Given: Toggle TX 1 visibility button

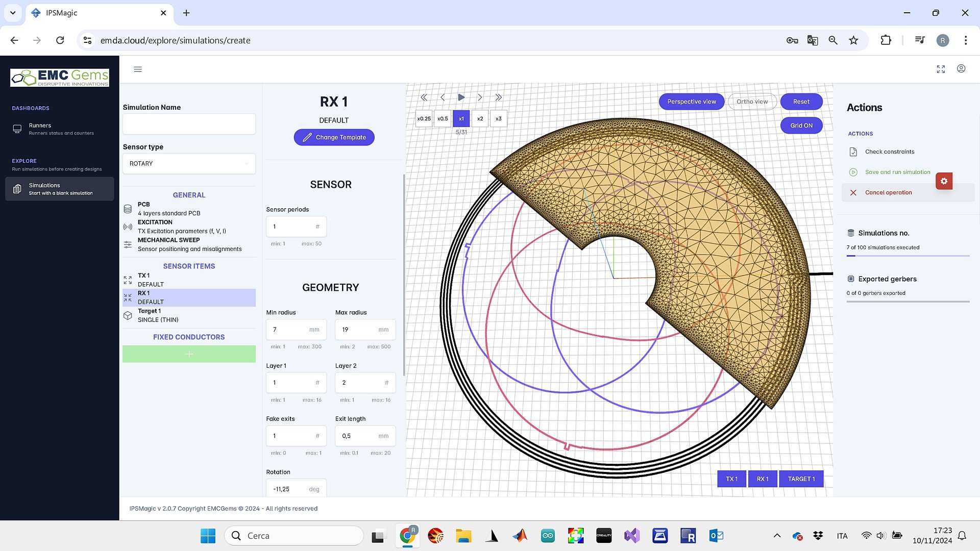Looking at the screenshot, I should click(x=731, y=479).
